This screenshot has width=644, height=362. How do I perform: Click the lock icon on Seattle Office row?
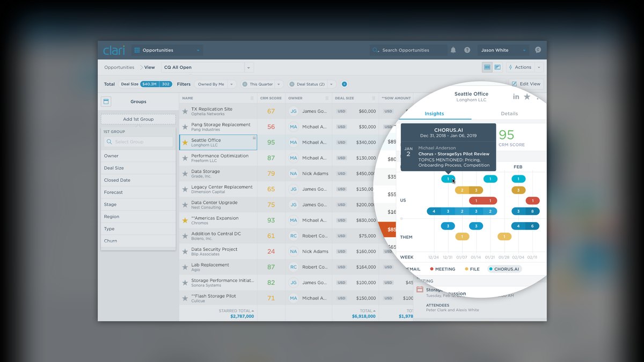click(x=254, y=138)
